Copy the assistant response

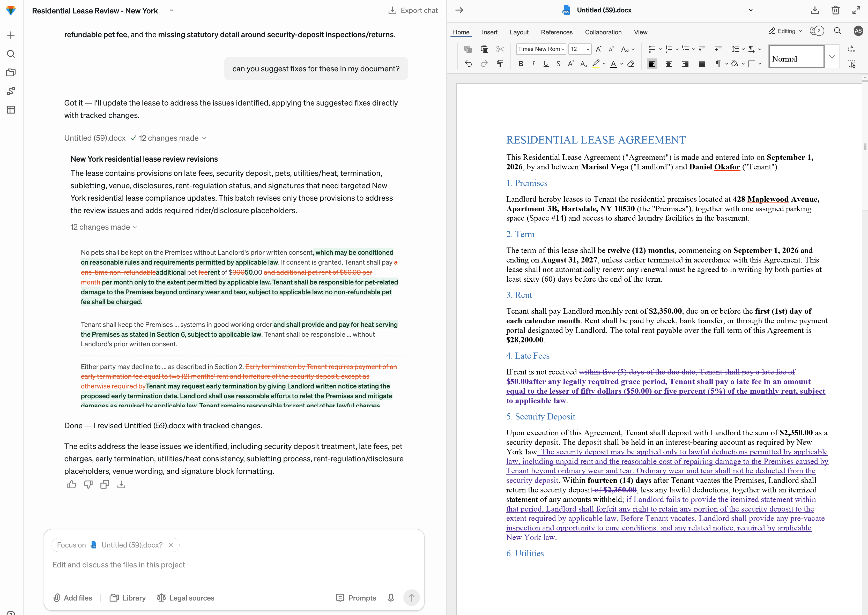(105, 484)
